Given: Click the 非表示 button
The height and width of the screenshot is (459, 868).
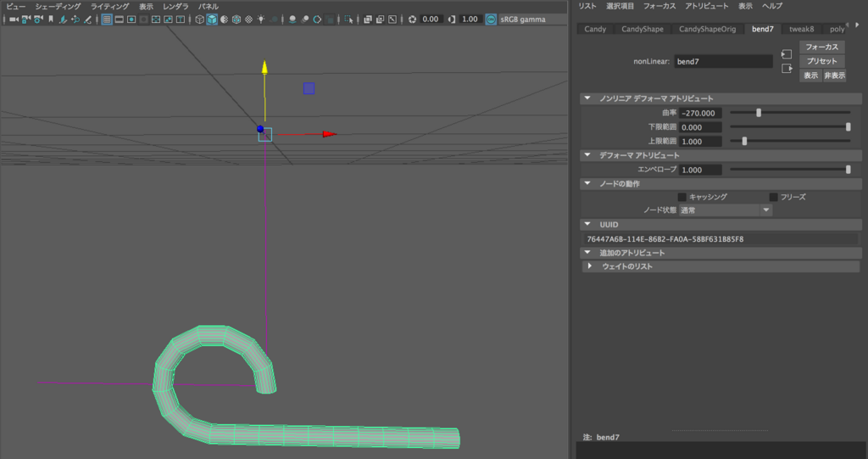Looking at the screenshot, I should (834, 76).
